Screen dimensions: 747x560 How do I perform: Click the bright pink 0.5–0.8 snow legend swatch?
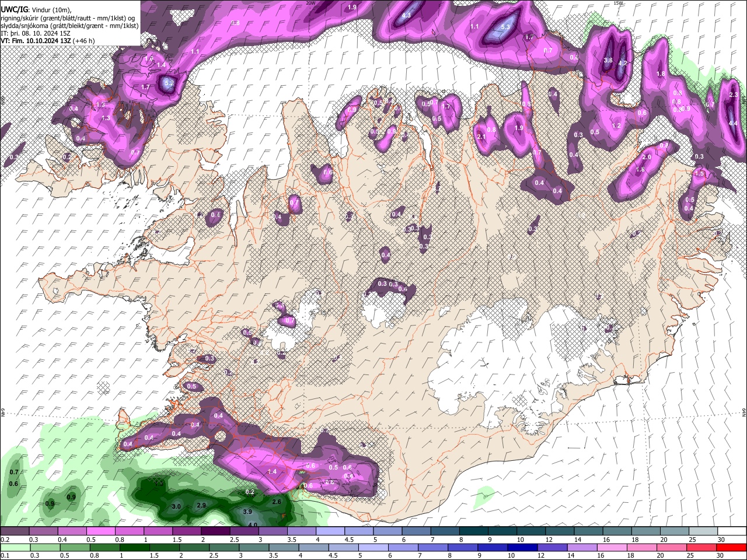[x=100, y=531]
